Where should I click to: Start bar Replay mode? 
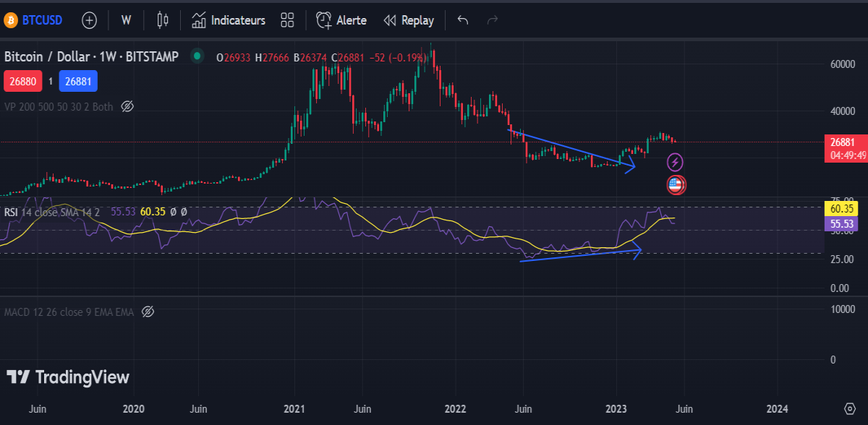409,20
